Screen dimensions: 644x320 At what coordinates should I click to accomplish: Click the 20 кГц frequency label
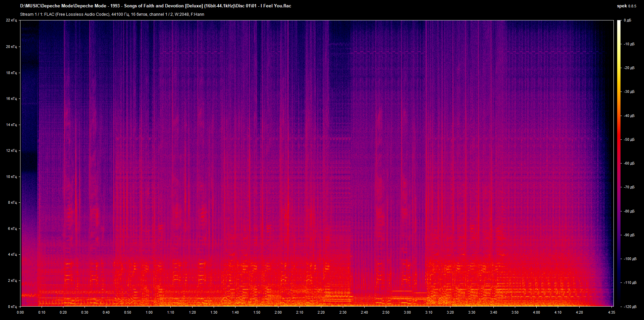(x=11, y=47)
